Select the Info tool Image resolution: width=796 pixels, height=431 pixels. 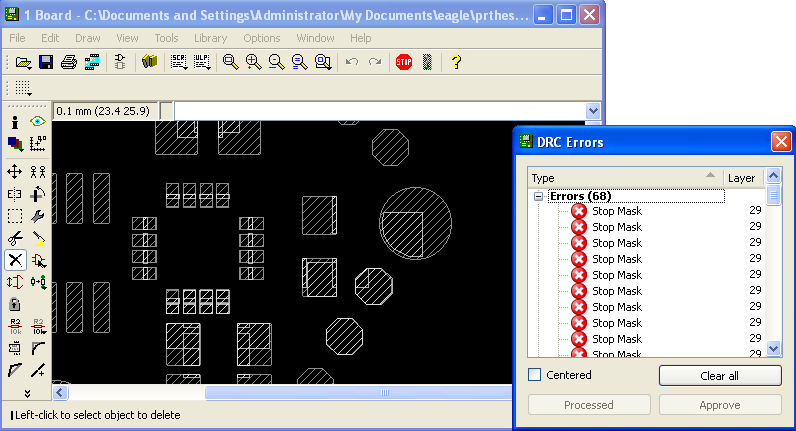15,122
